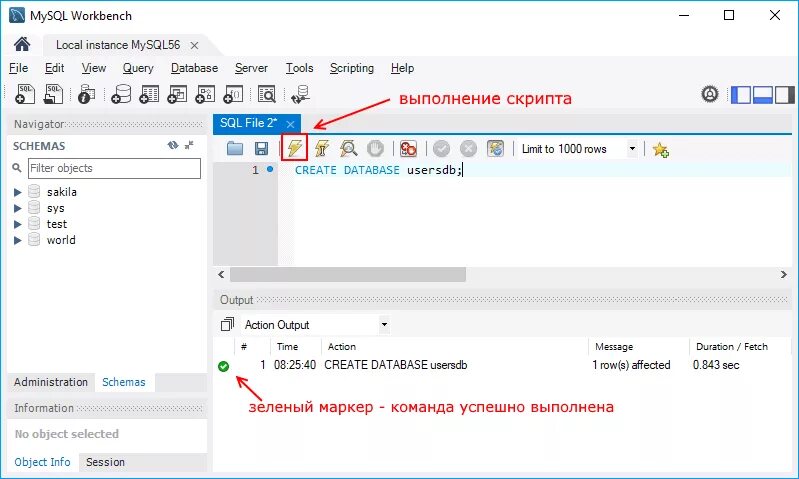Open the Scripting menu
The width and height of the screenshot is (799, 479).
352,68
